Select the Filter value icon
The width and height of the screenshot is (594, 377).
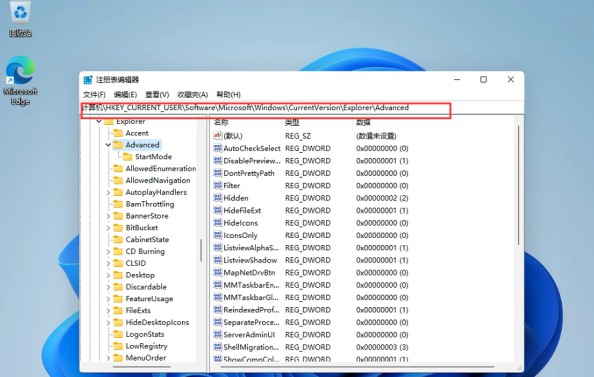217,185
